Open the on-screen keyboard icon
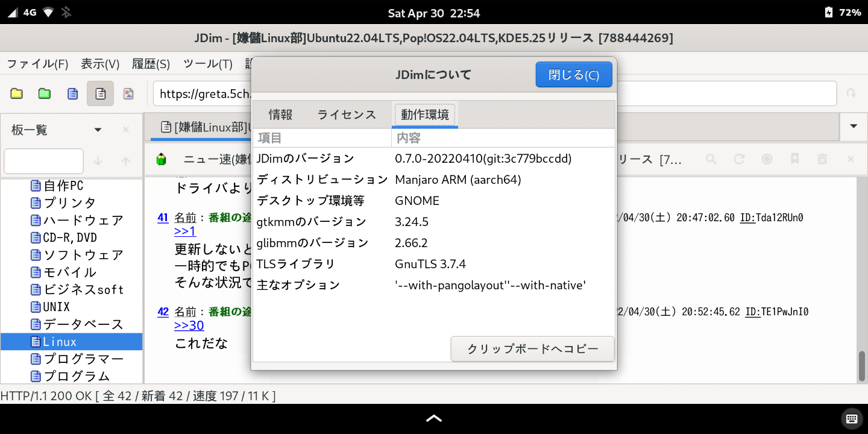Image resolution: width=868 pixels, height=434 pixels. tap(851, 418)
